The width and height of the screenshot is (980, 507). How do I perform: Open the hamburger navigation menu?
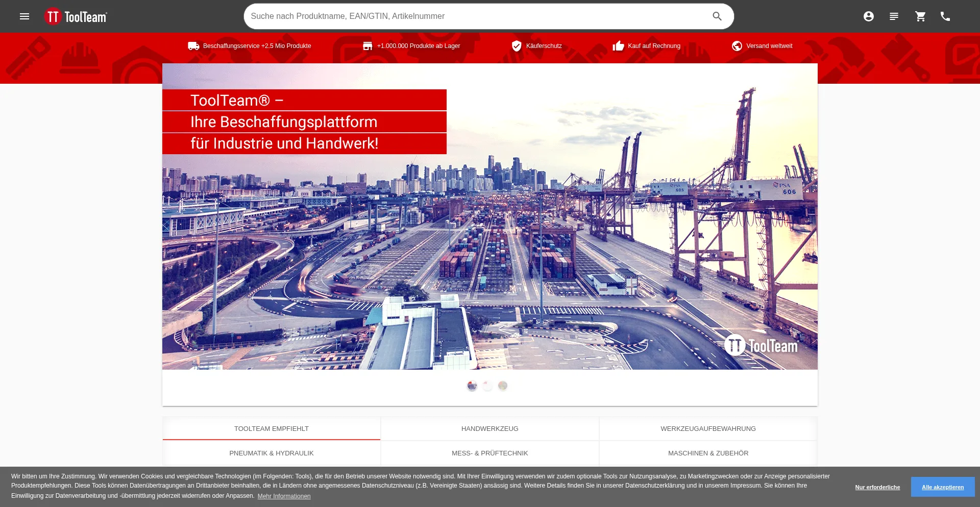[24, 16]
